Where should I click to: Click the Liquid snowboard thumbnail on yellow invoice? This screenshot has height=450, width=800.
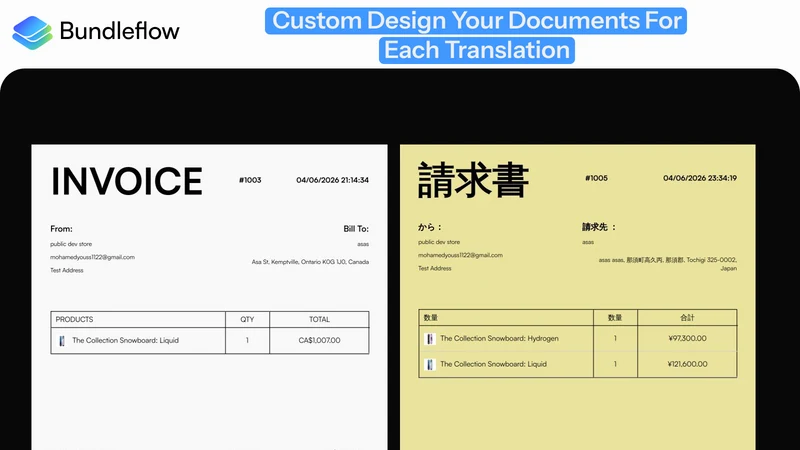pos(430,364)
